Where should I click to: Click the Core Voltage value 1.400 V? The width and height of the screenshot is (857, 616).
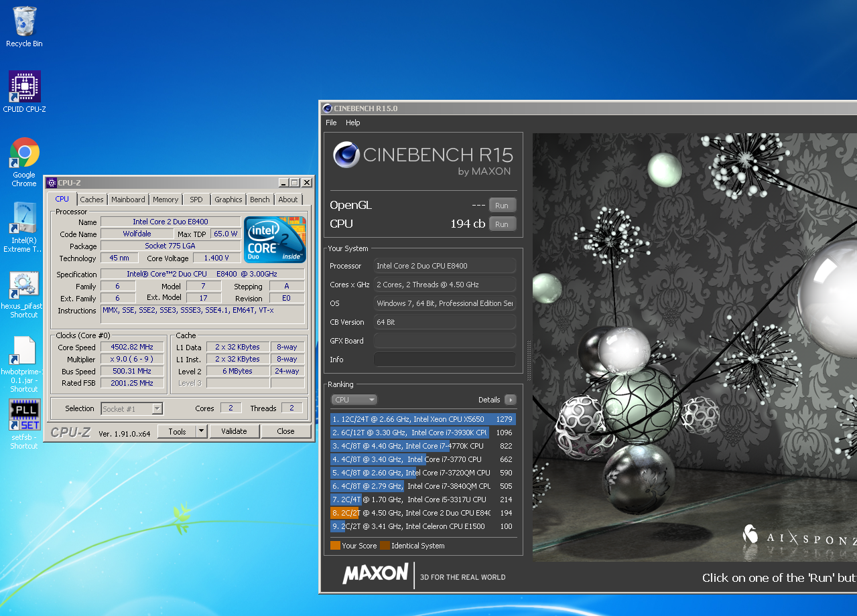click(216, 258)
